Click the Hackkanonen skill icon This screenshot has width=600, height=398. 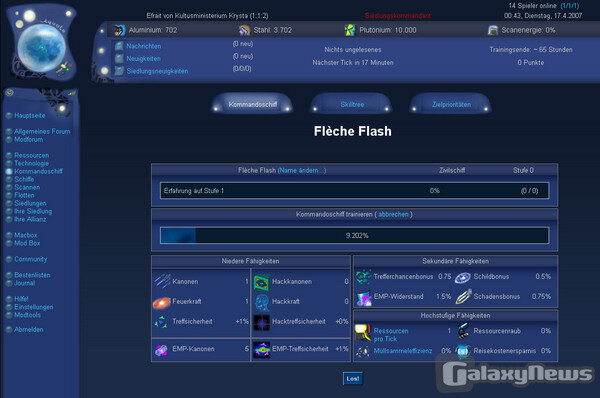pos(262,282)
